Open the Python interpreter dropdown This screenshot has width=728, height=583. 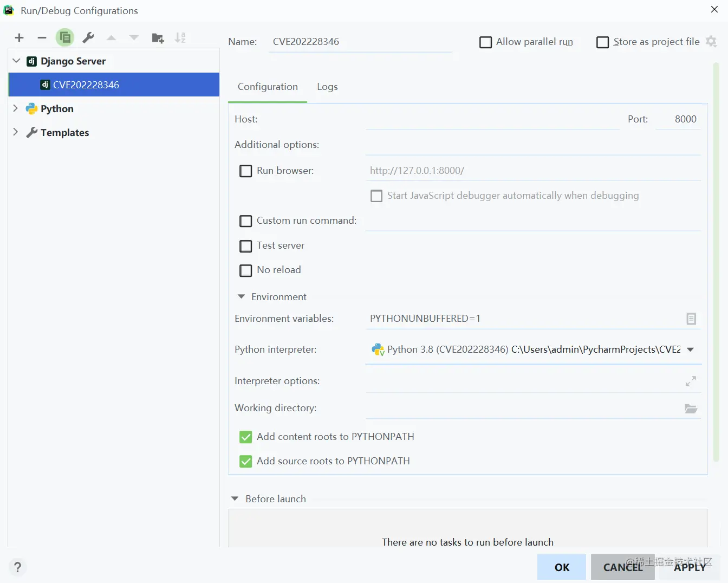[690, 349]
